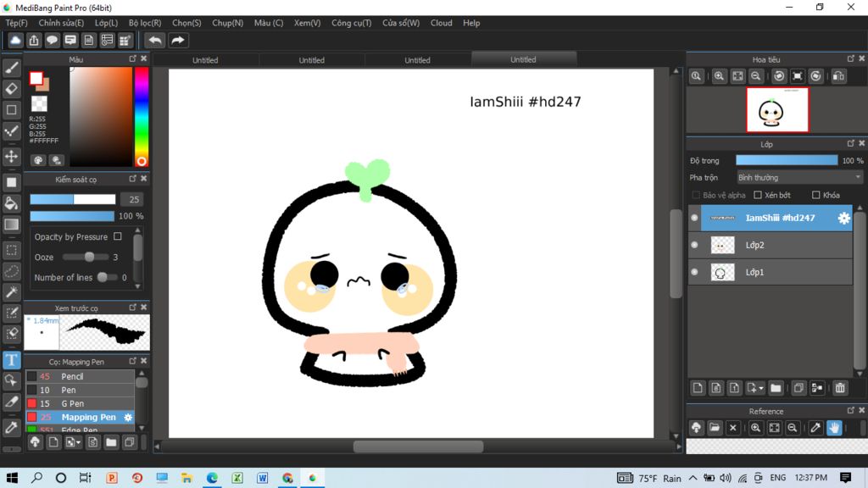Select the Bucket fill tool

(12, 203)
